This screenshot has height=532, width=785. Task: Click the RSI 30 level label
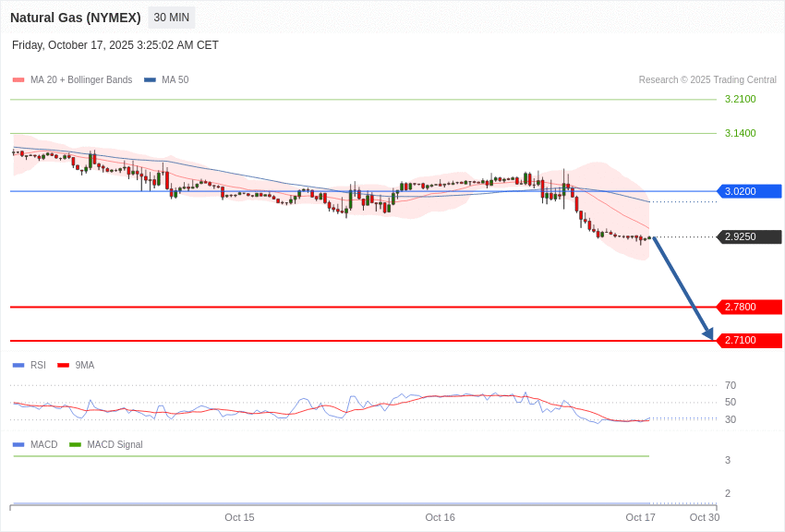point(731,419)
